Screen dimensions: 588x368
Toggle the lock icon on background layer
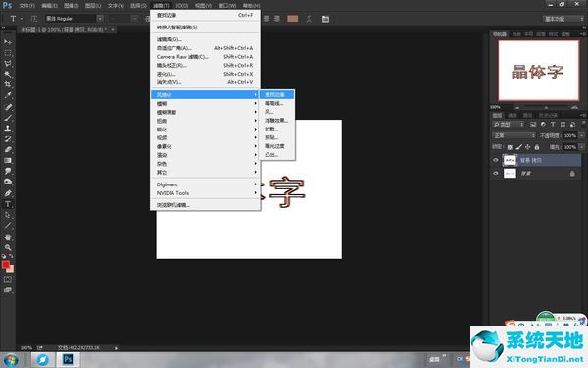click(572, 173)
